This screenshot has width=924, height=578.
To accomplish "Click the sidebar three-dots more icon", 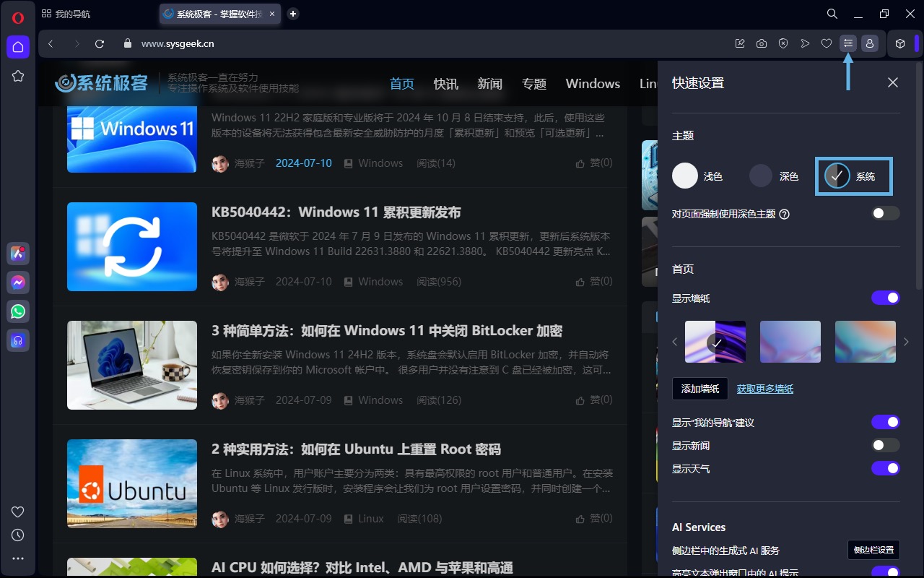I will 18,558.
